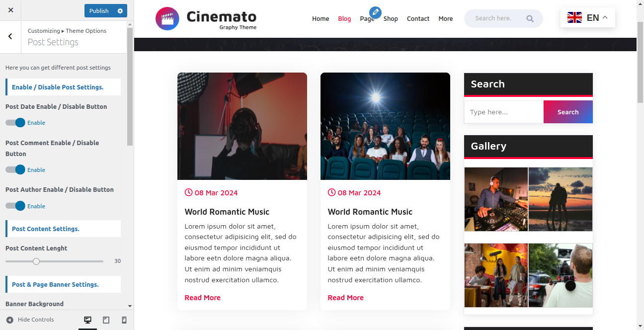Image resolution: width=644 pixels, height=330 pixels.
Task: Open the Shop menu item
Action: (x=391, y=19)
